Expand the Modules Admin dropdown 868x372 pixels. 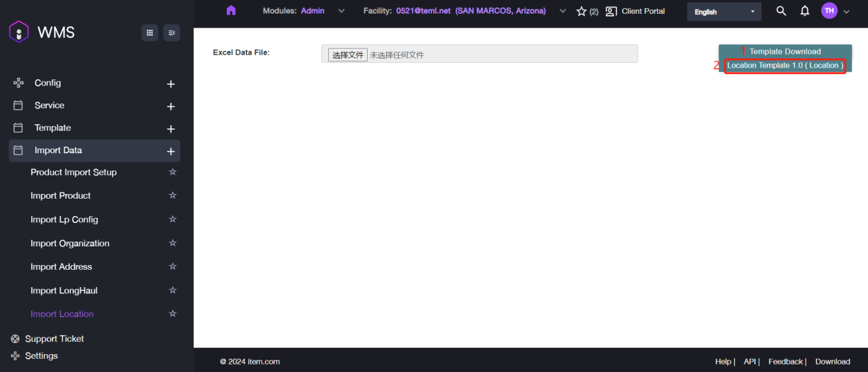pos(341,11)
